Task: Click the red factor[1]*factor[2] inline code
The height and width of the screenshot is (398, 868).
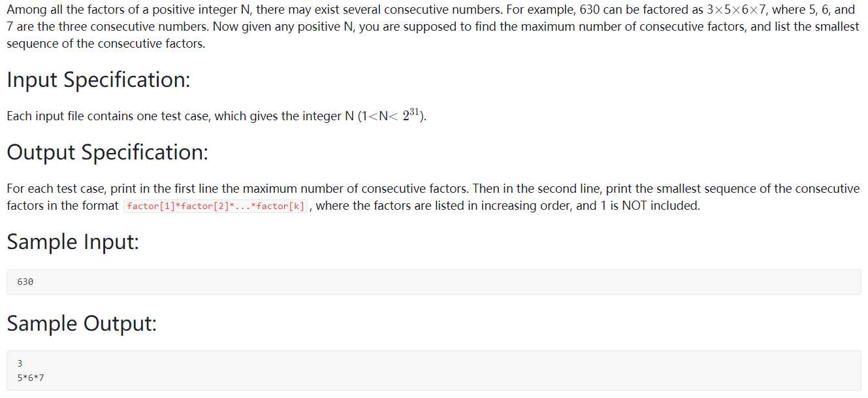Action: pos(216,207)
